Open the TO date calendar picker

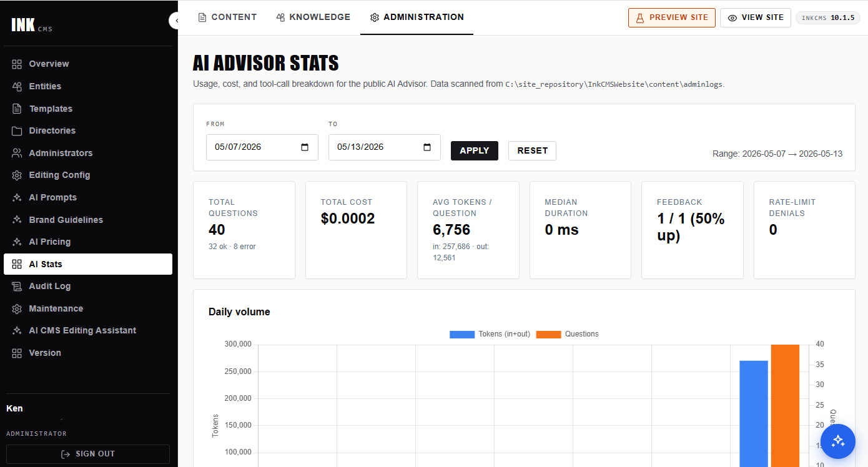coord(427,147)
